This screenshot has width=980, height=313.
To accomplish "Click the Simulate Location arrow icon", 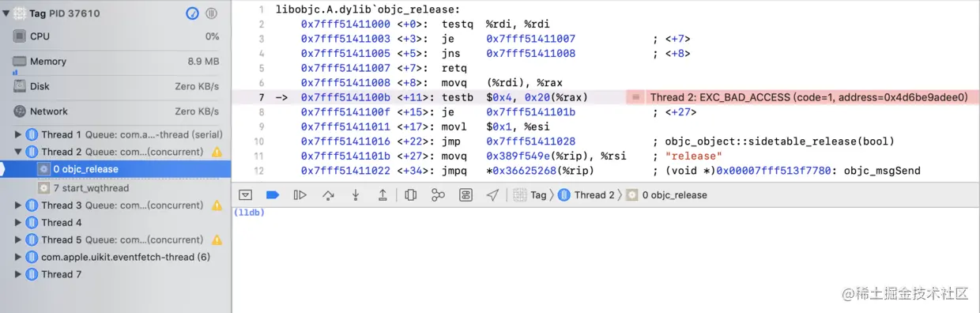I will [x=492, y=194].
